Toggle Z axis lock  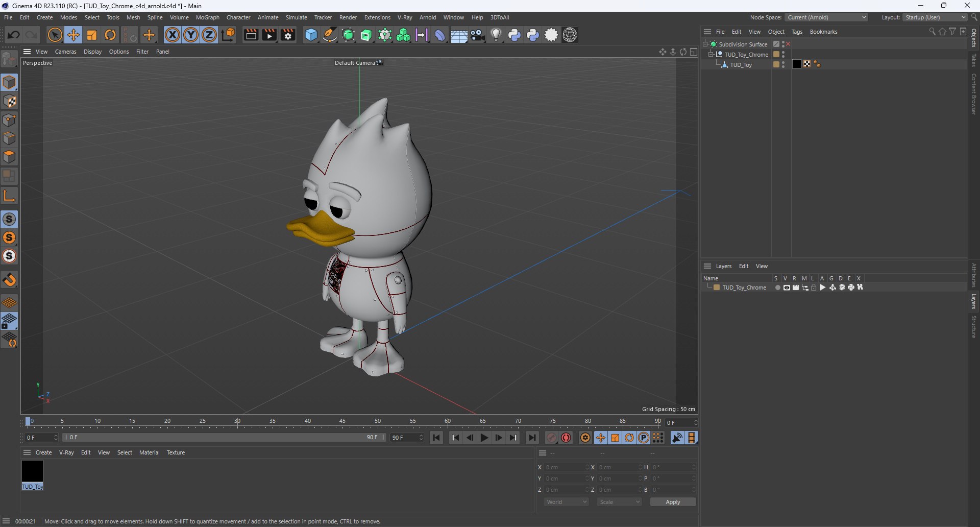click(209, 35)
